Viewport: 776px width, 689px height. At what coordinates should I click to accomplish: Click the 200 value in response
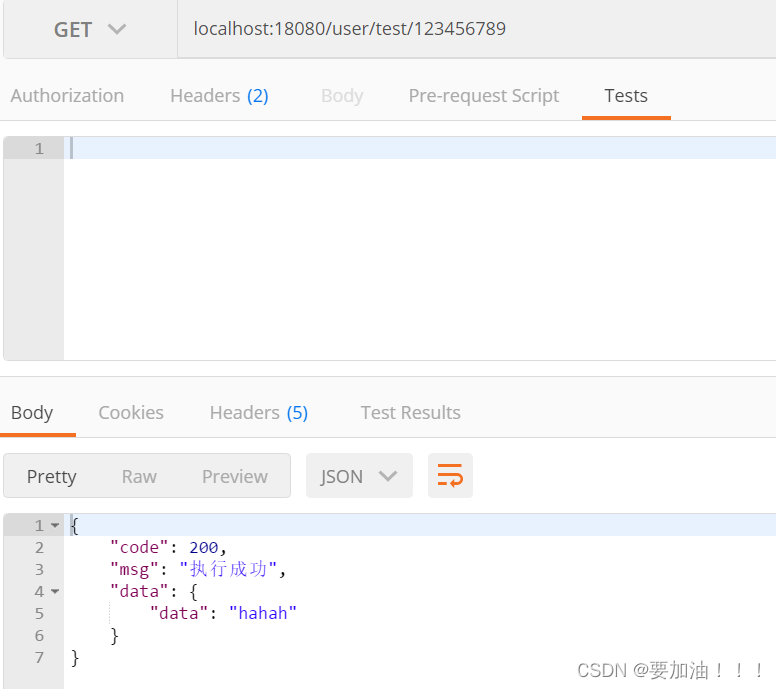(203, 547)
